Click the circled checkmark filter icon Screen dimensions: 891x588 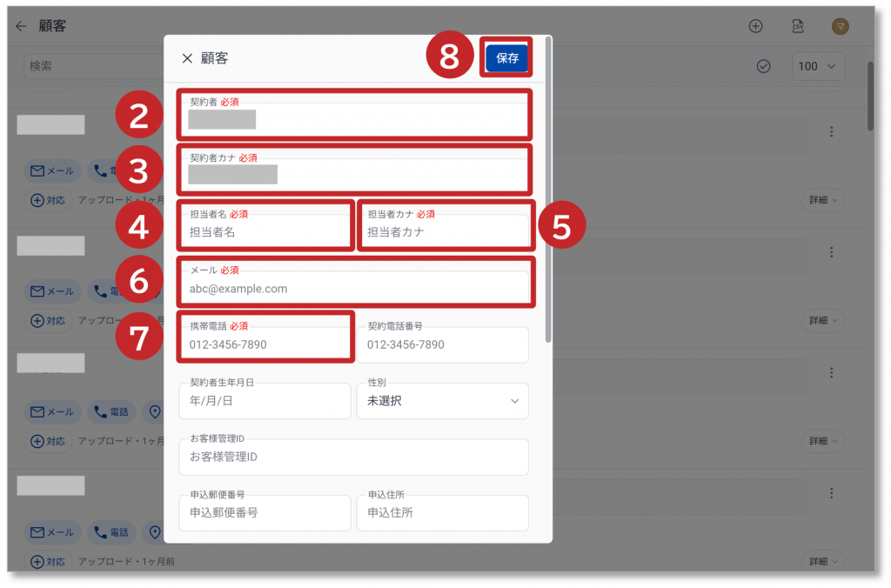764,66
